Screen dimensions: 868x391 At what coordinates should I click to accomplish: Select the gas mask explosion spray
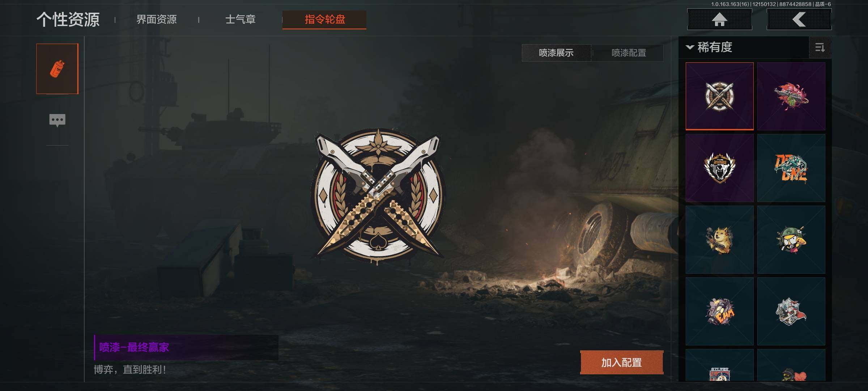[719, 311]
